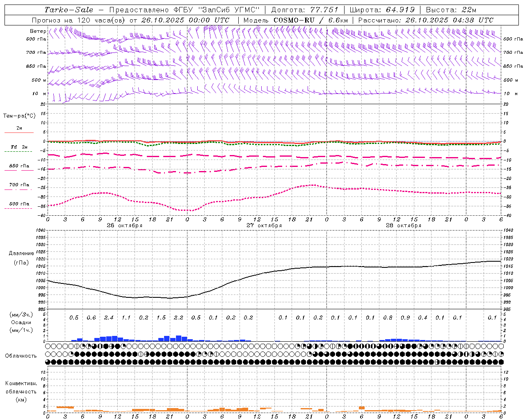525x420 pixels.
Task: Click the 0.6 precipitation amount
Action: (x=91, y=318)
